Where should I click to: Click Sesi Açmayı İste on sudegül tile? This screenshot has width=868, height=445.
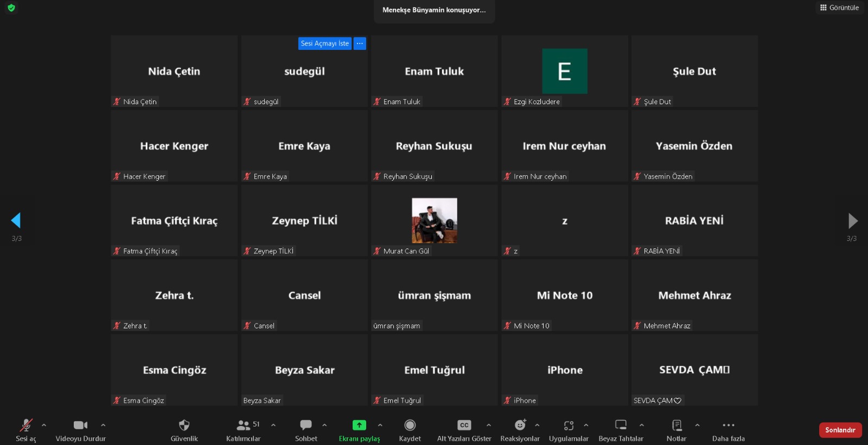pyautogui.click(x=324, y=43)
